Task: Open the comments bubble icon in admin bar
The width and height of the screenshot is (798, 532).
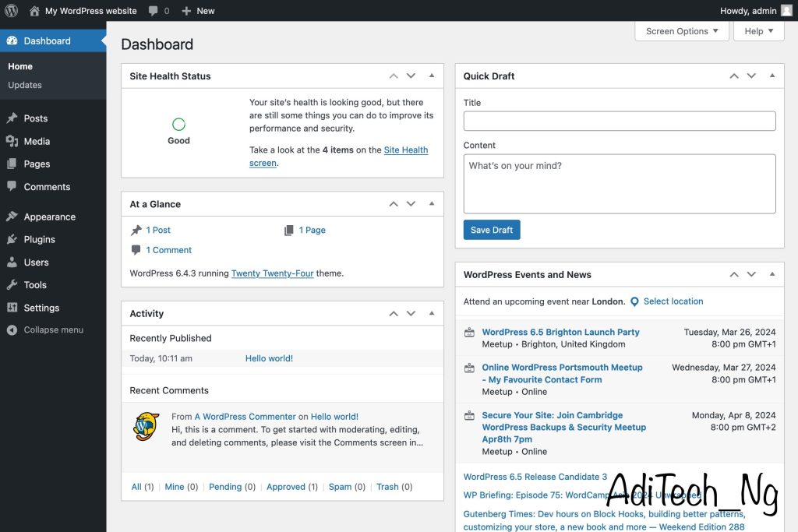Action: tap(154, 11)
